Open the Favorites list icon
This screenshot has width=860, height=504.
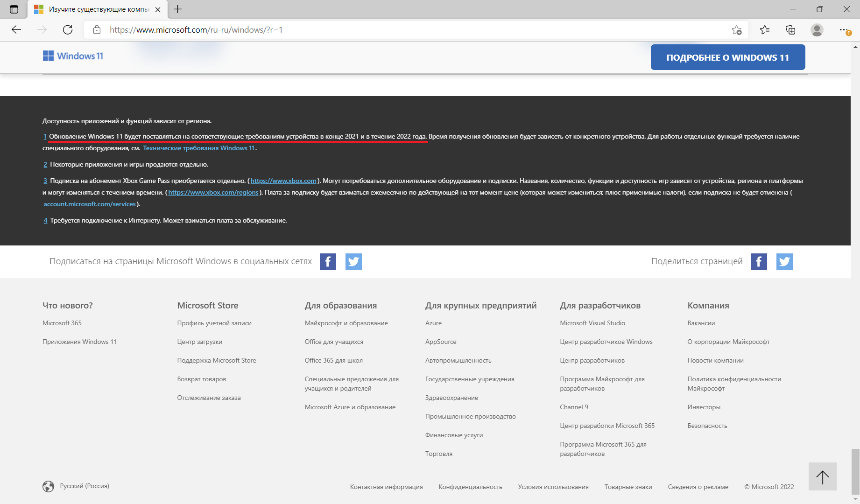pos(765,30)
